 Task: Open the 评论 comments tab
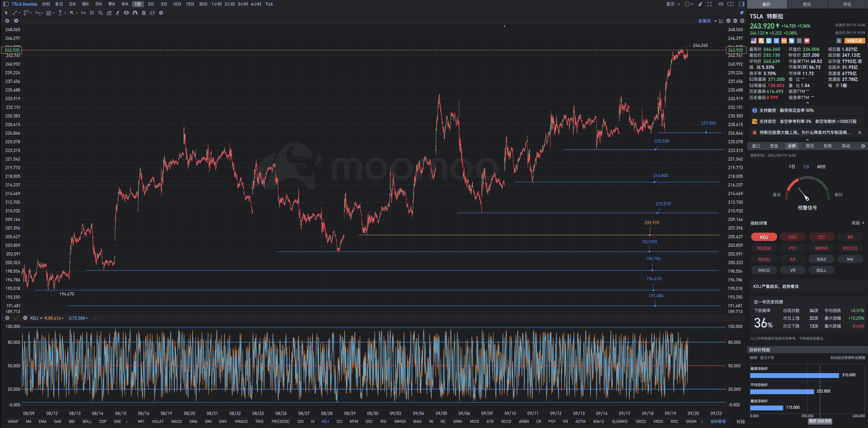tap(847, 4)
